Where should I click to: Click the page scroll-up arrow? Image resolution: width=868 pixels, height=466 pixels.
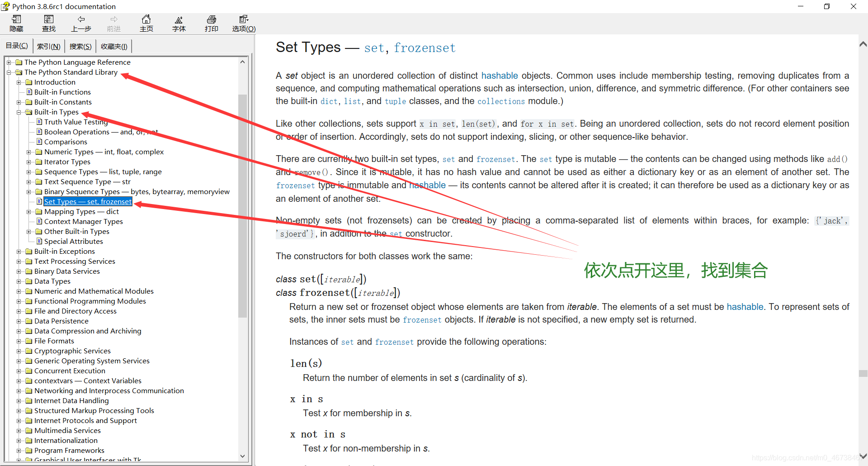863,44
